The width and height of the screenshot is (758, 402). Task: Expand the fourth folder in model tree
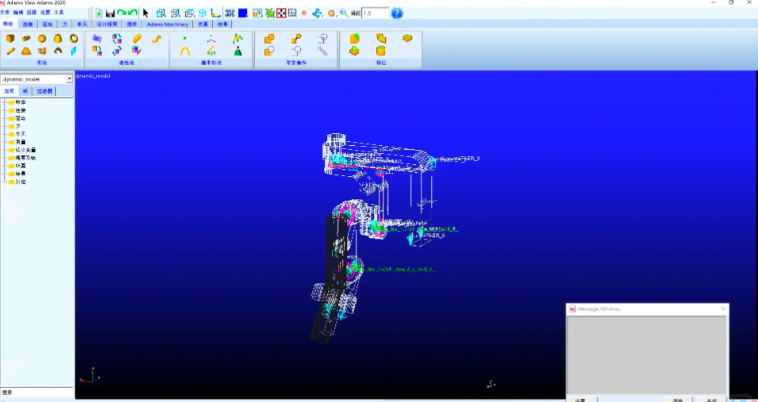[5, 126]
